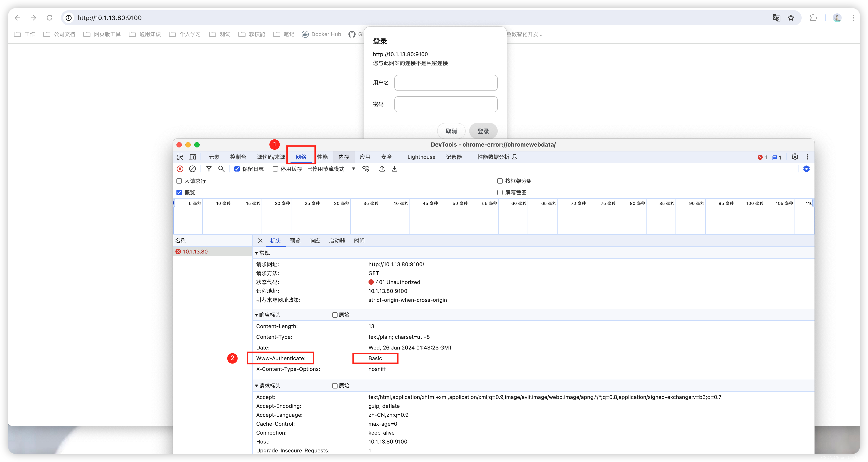Click the 取消 button in the login dialog
Viewport: 868px width, 462px height.
pyautogui.click(x=451, y=131)
